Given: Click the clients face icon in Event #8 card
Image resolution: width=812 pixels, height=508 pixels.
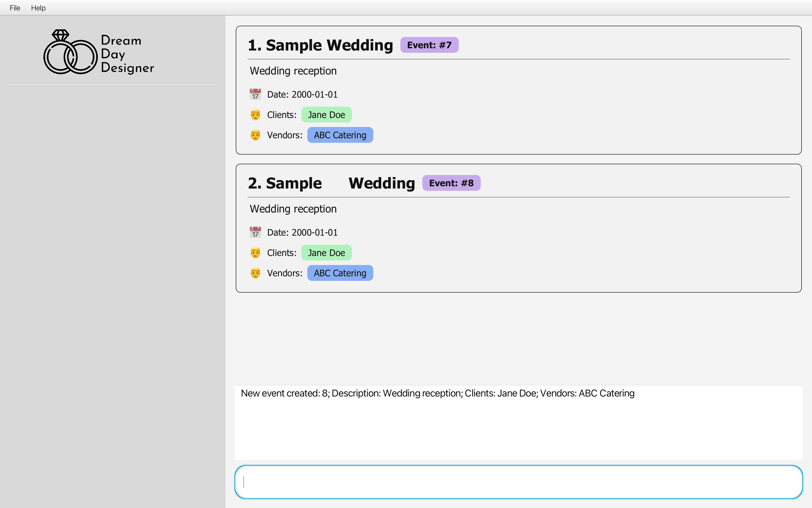Looking at the screenshot, I should pyautogui.click(x=255, y=253).
